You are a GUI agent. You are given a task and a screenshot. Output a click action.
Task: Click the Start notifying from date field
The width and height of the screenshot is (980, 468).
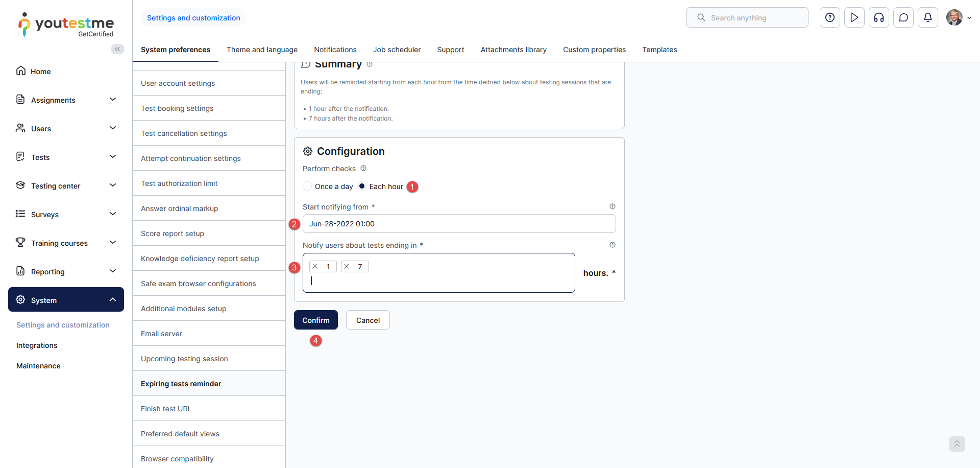459,224
